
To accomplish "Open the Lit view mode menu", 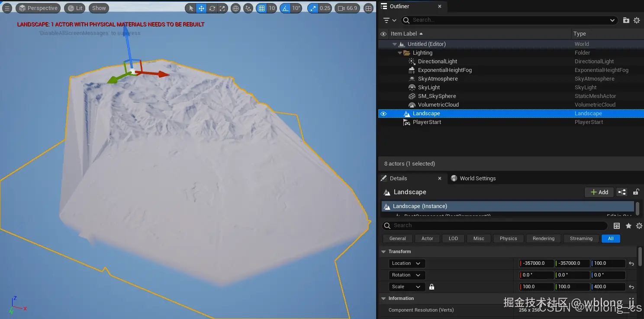I will coord(75,8).
